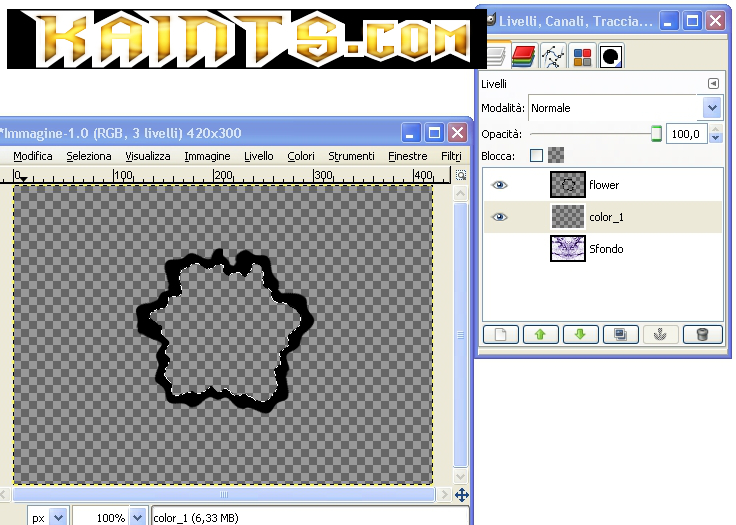The width and height of the screenshot is (736, 525).
Task: Enable the lock transparency checkbox
Action: click(536, 155)
